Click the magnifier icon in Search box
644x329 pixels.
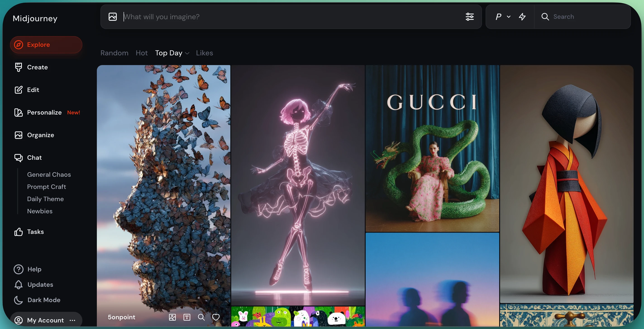545,17
